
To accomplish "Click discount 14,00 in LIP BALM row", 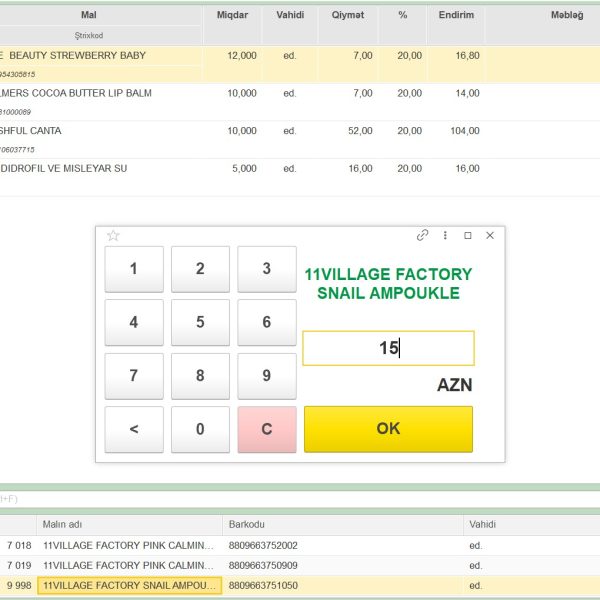I will [x=467, y=93].
